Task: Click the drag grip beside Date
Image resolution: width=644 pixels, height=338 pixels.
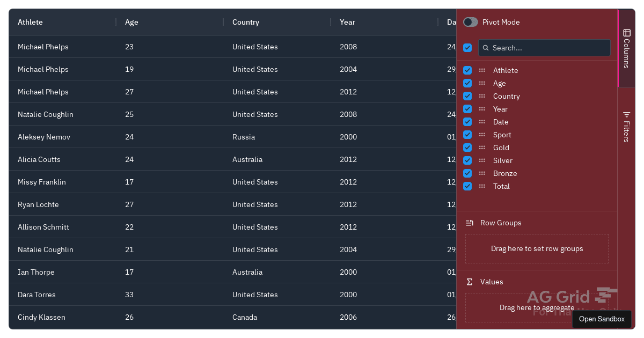Action: (x=482, y=122)
